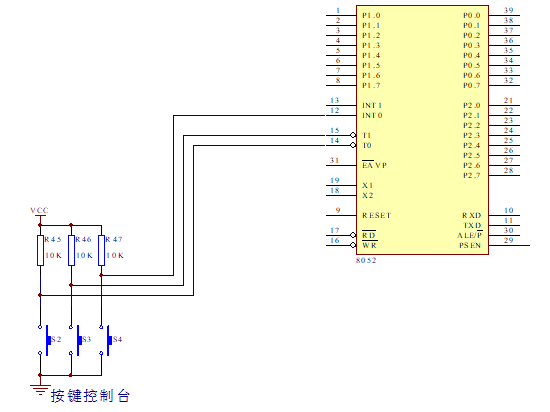Select the ground symbol below switches
Viewport: 550px width, 412px height.
40,390
